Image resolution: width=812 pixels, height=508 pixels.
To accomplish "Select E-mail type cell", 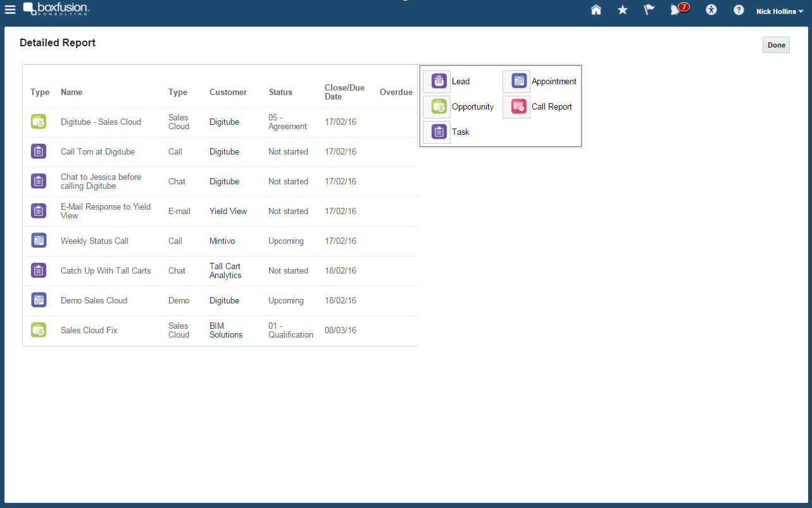I will coord(179,211).
